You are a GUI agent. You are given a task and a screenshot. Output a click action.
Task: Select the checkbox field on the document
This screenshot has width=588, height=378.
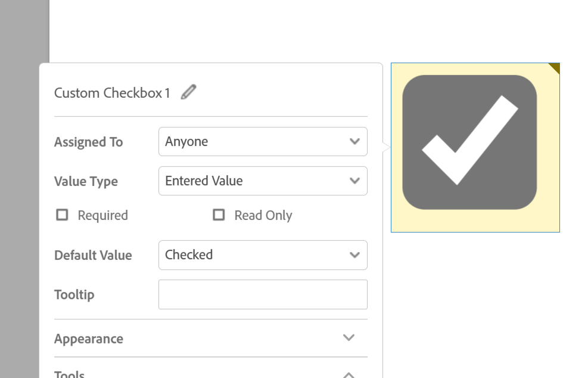(474, 147)
